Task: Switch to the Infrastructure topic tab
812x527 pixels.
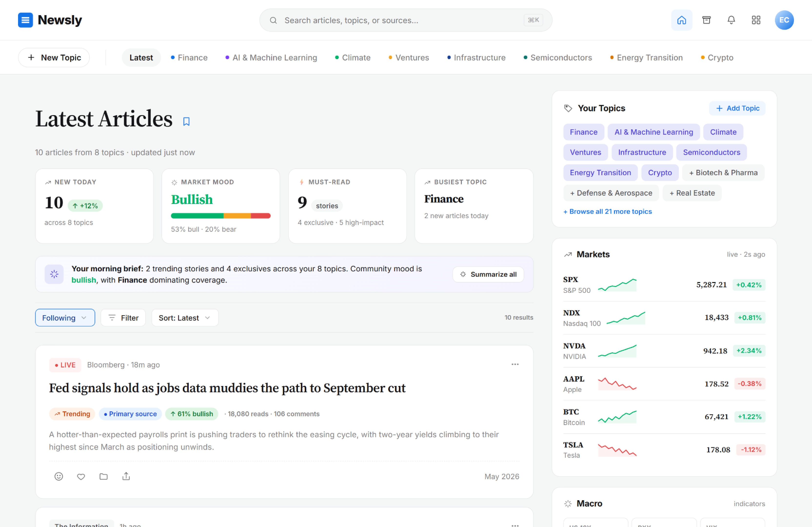Action: (476, 58)
